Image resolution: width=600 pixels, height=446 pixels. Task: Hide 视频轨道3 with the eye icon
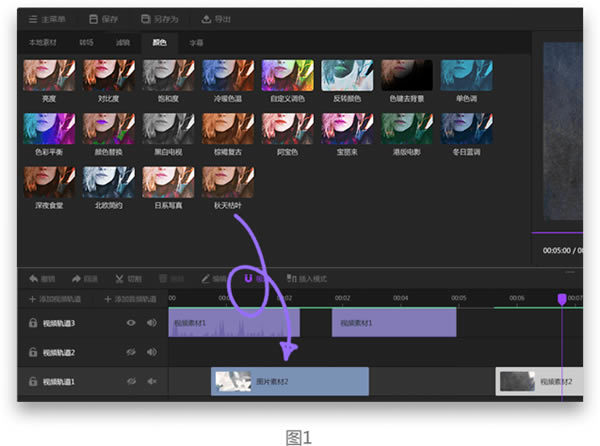[131, 323]
